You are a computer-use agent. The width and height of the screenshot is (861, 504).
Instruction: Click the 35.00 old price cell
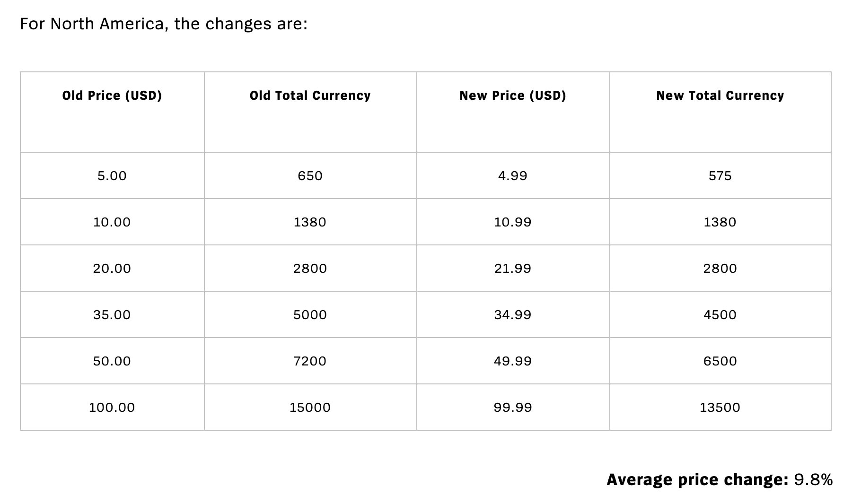(112, 315)
